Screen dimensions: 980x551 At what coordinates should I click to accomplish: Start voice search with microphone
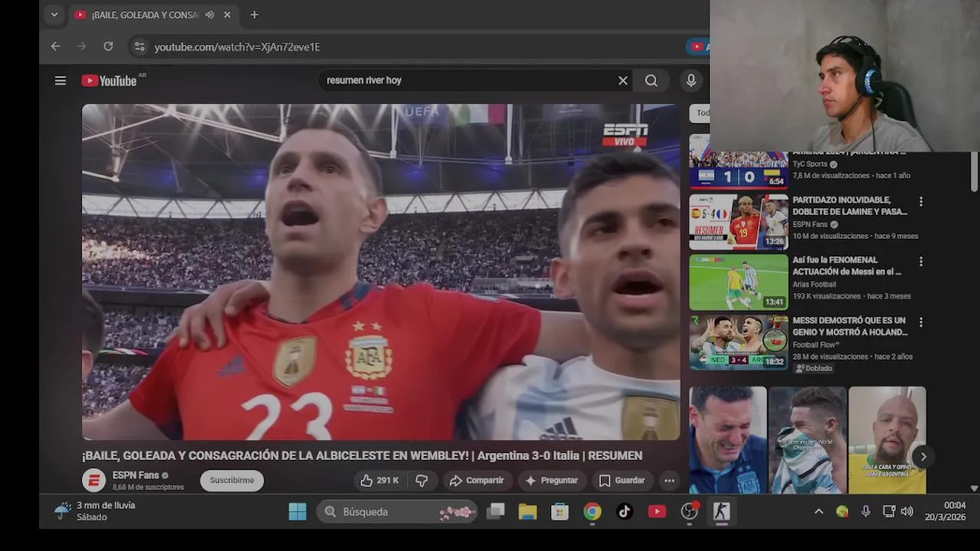click(x=691, y=80)
